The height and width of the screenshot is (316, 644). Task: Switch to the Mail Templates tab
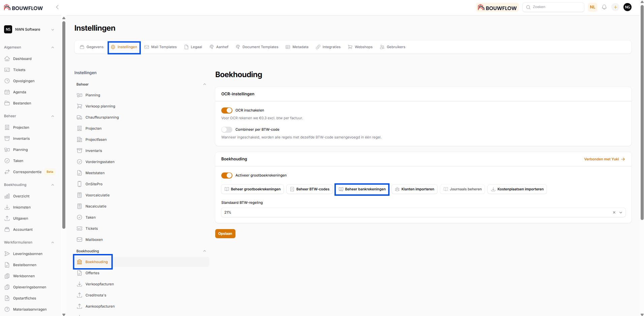(x=161, y=47)
